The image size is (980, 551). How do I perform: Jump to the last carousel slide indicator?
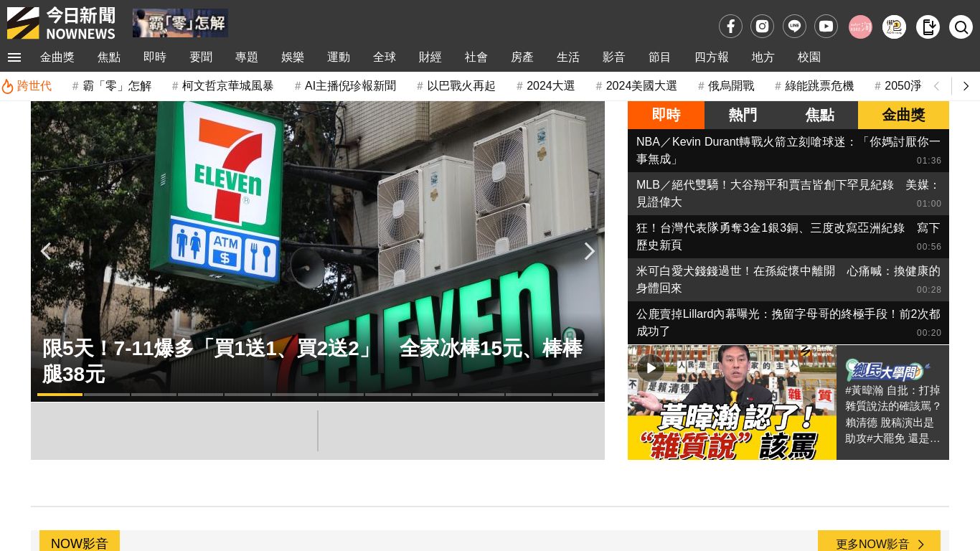(575, 395)
